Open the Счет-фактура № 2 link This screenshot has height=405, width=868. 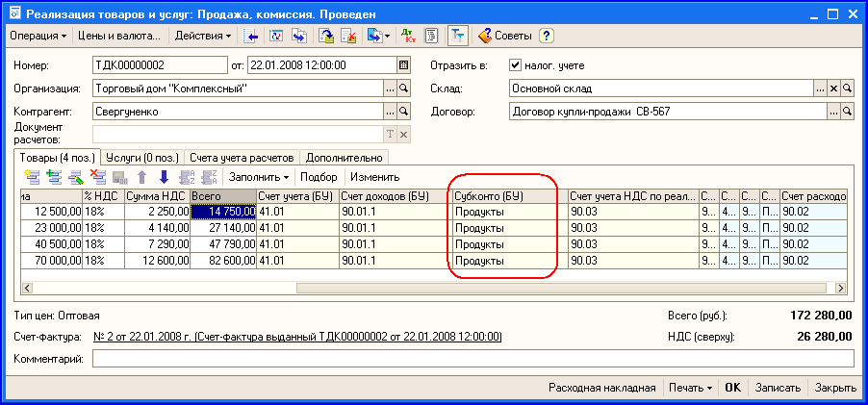[297, 337]
